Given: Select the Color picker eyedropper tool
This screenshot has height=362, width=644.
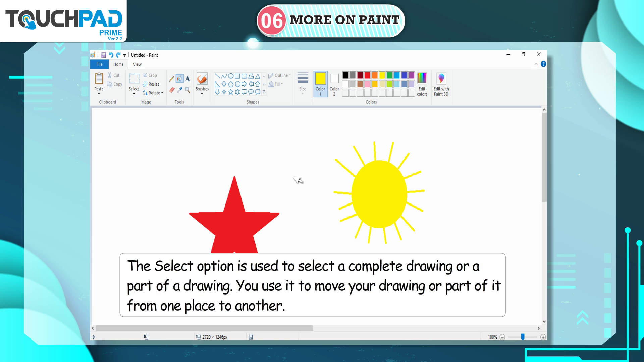Looking at the screenshot, I should (180, 90).
